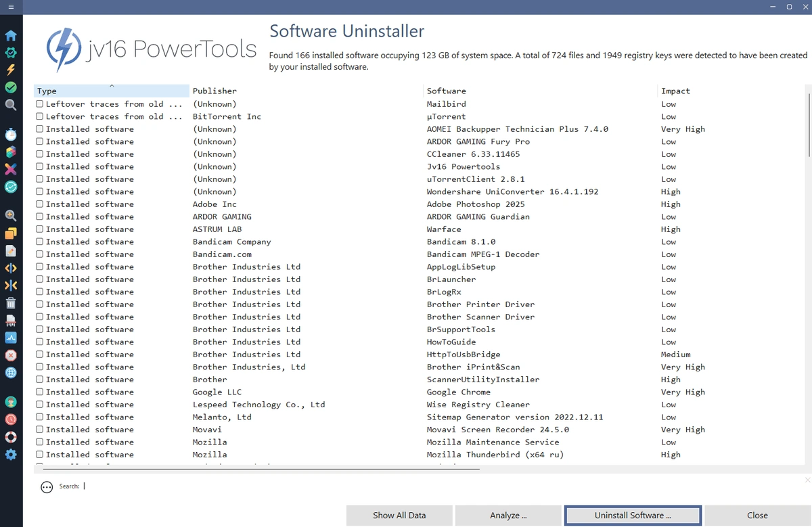Click the ARDOR GAMING Fury Pro entry
This screenshot has width=812, height=527.
(x=478, y=141)
